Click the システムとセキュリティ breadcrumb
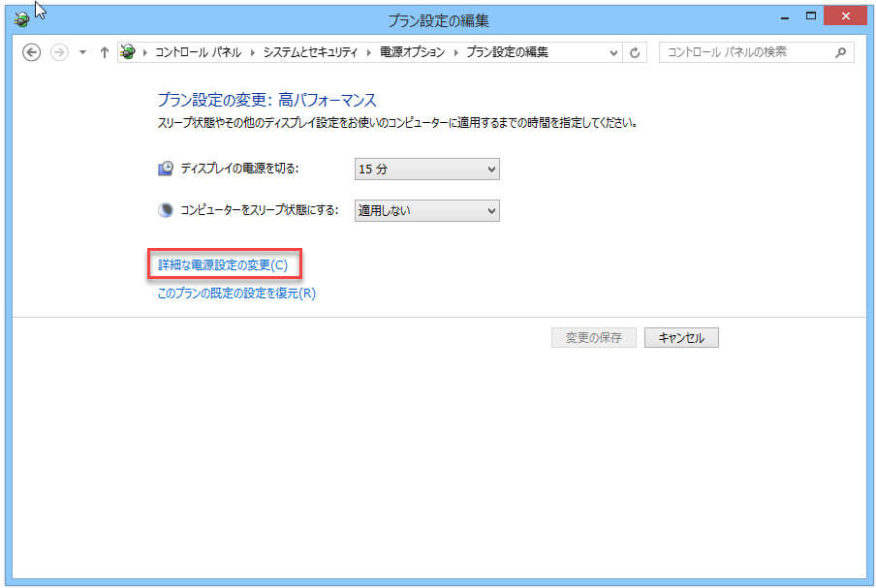The image size is (876, 588). click(310, 52)
